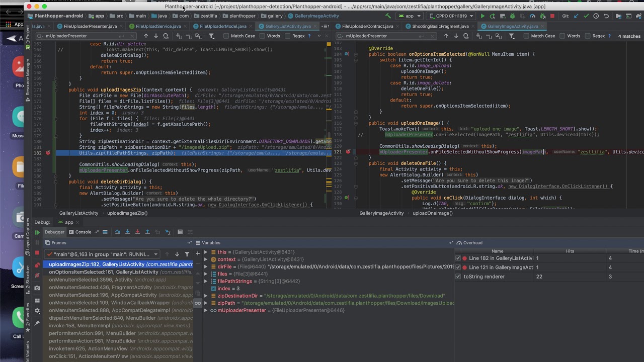The image size is (644, 362).
Task: Uncheck Line 182 in GalleryListActivity breakpoint
Action: pyautogui.click(x=458, y=258)
